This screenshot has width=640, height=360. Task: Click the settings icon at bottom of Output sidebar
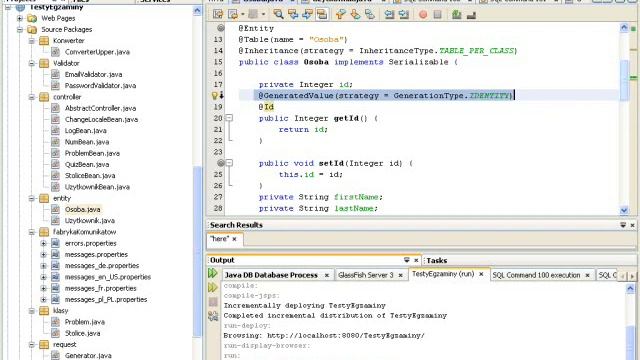pos(213,316)
